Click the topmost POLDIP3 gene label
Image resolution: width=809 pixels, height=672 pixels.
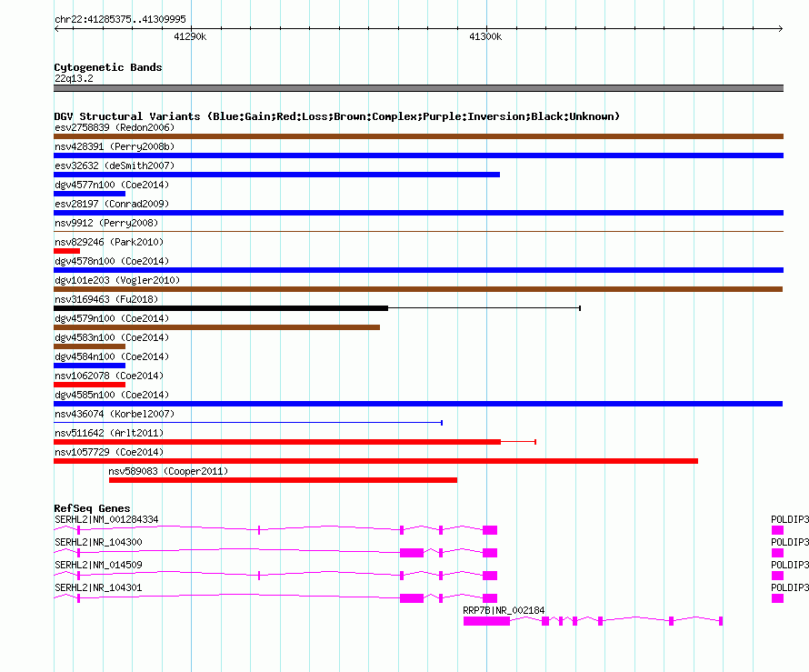(x=790, y=520)
